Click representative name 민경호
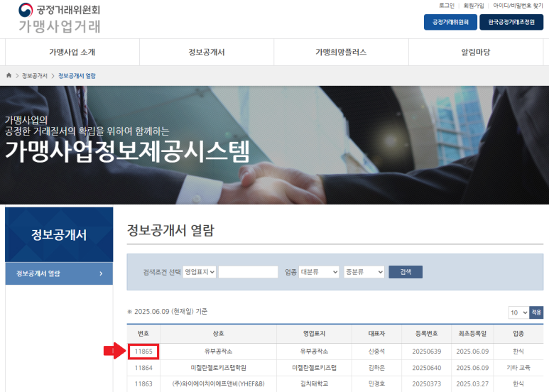 376,384
